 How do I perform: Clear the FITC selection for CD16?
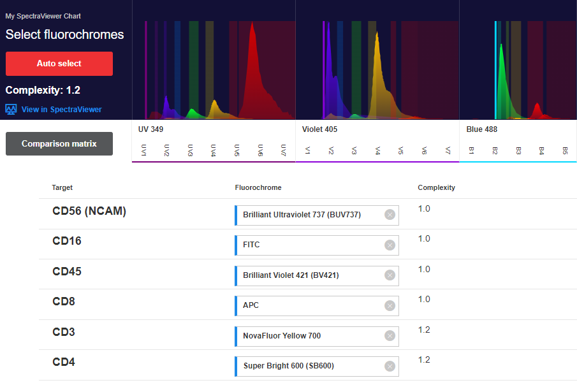click(390, 245)
